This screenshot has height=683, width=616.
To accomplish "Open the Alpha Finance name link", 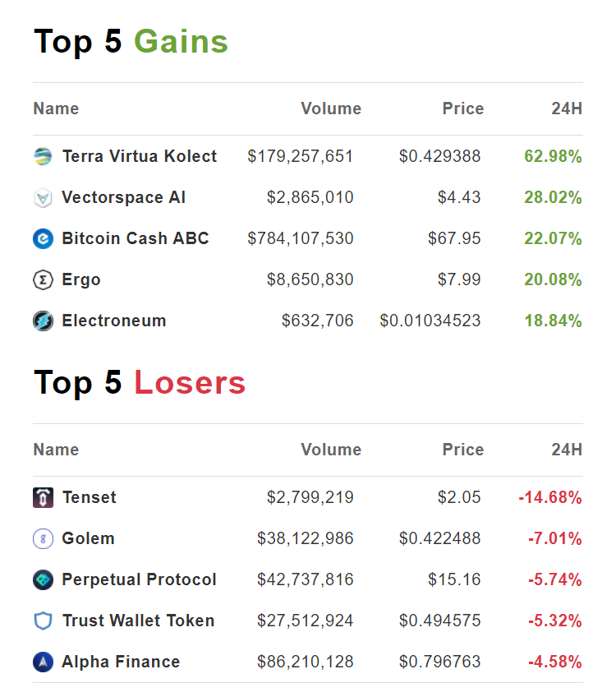I will pyautogui.click(x=121, y=662).
